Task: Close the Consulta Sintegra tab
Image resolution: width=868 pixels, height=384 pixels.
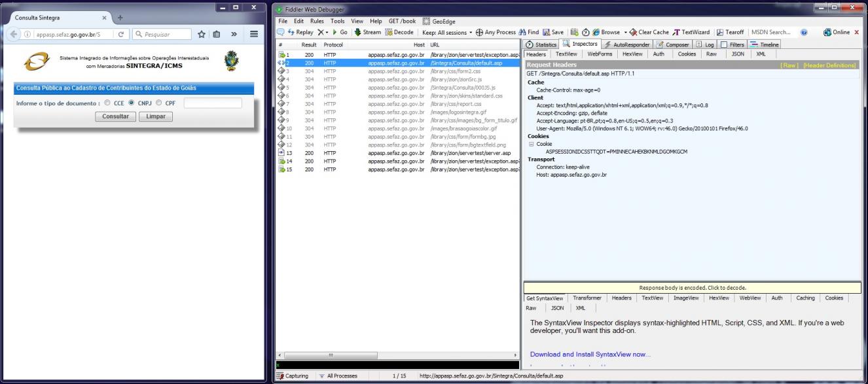Action: pos(105,18)
